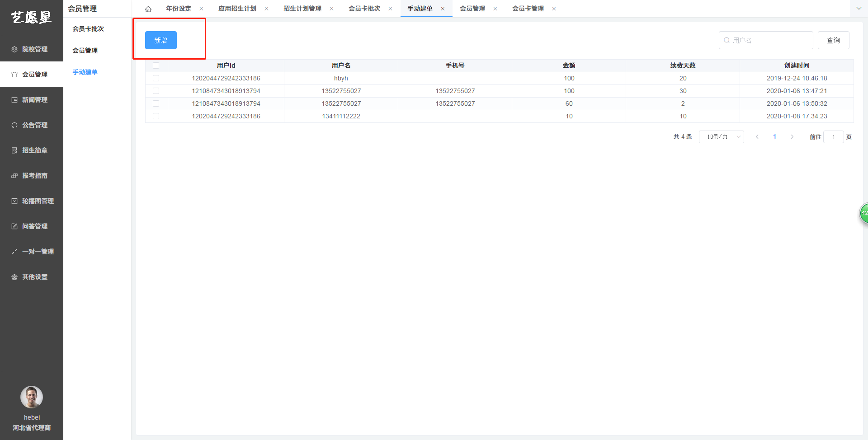Click the green floating badge at right edge
This screenshot has width=868, height=440.
tap(864, 213)
